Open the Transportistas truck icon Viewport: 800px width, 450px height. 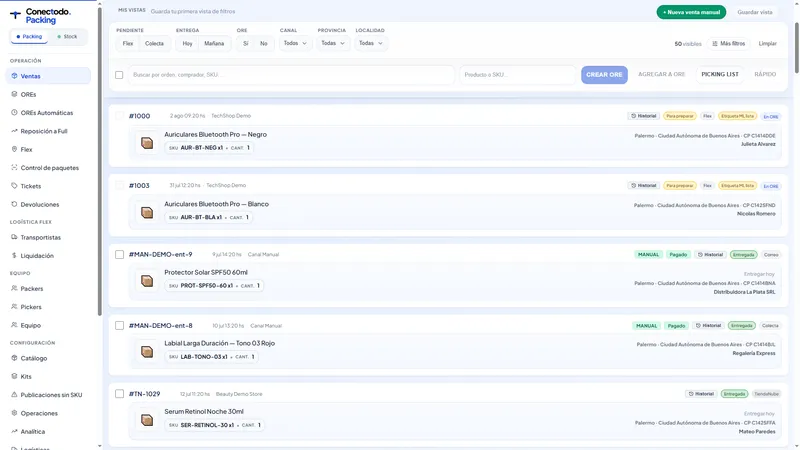tap(14, 237)
